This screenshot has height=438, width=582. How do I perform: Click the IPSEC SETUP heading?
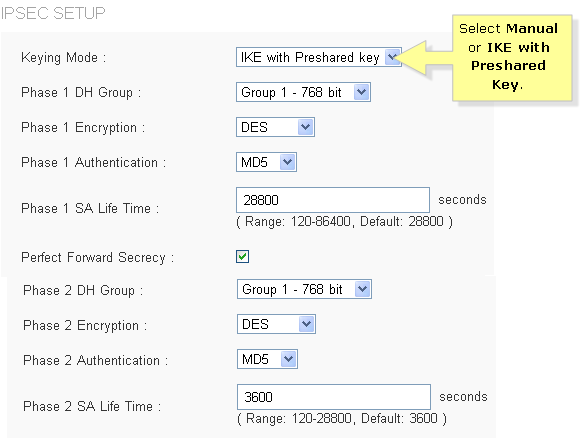pyautogui.click(x=53, y=13)
